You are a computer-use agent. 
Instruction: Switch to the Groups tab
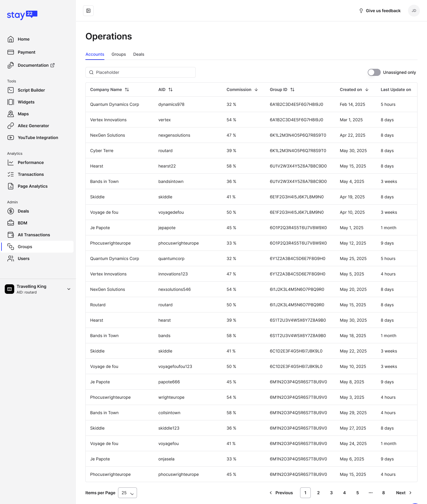tap(119, 54)
